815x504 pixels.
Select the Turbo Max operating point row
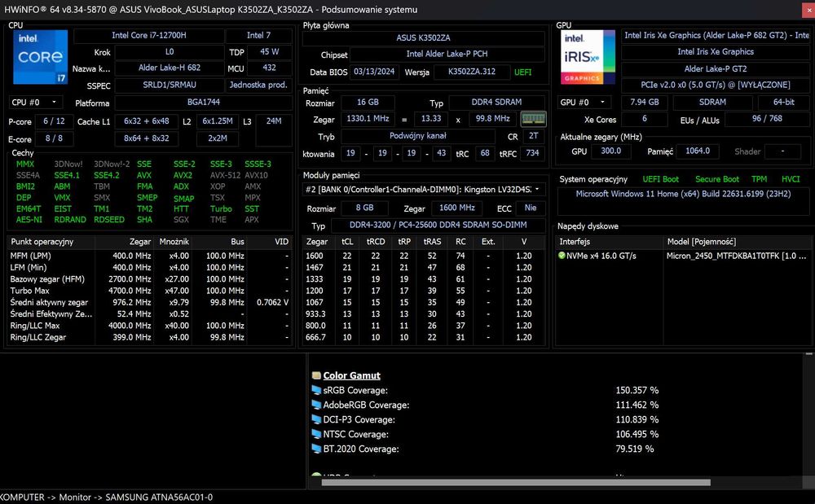(x=149, y=291)
